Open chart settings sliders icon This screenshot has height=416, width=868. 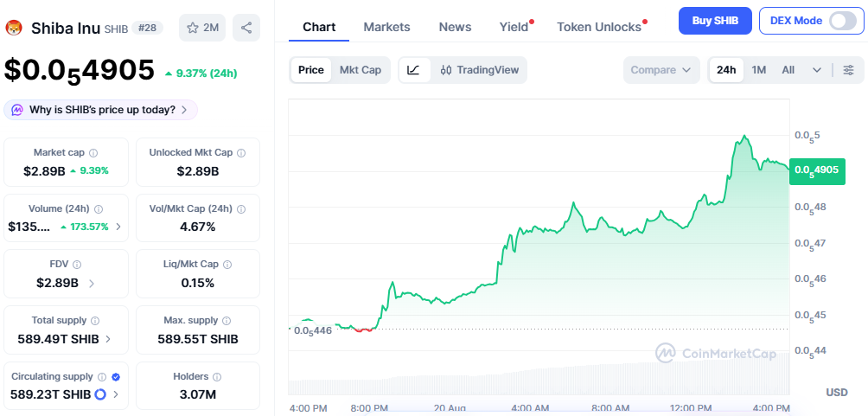click(x=848, y=70)
